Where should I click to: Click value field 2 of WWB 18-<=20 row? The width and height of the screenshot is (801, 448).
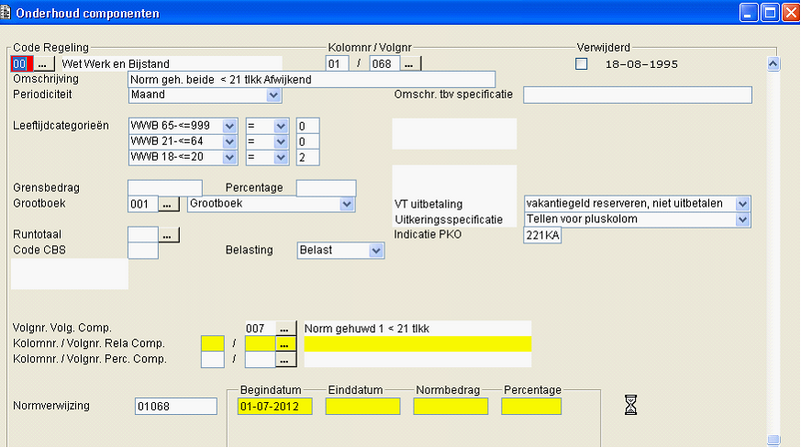tap(308, 157)
